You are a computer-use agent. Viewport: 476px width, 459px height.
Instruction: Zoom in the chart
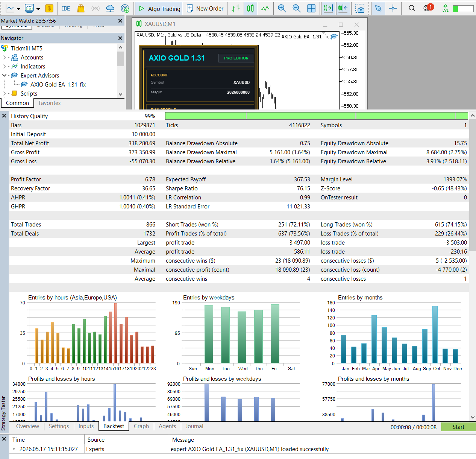[282, 8]
